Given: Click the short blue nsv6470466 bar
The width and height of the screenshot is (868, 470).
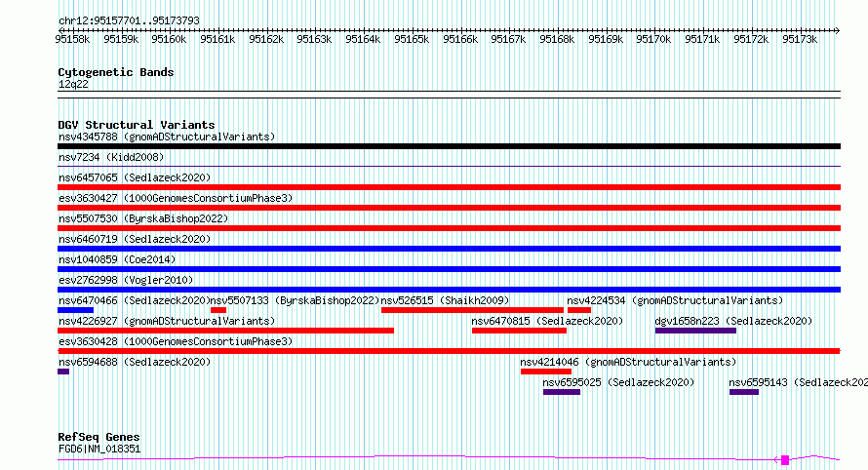Looking at the screenshot, I should (x=76, y=310).
